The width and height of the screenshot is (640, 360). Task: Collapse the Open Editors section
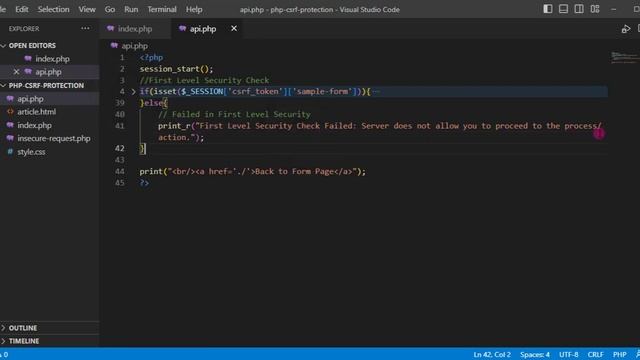(x=32, y=46)
